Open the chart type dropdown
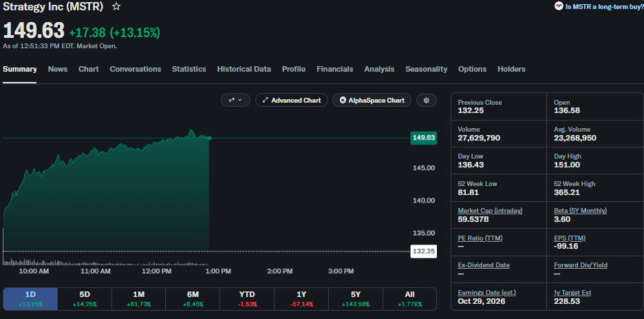The width and height of the screenshot is (644, 319). 235,101
